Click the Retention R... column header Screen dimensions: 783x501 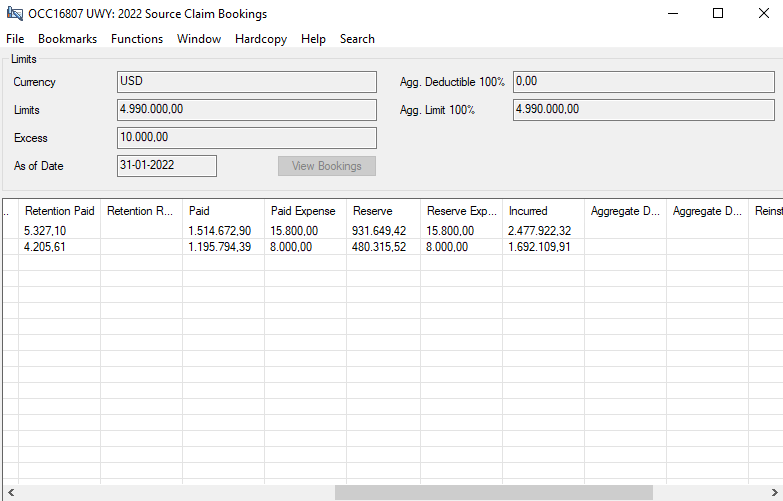[141, 211]
